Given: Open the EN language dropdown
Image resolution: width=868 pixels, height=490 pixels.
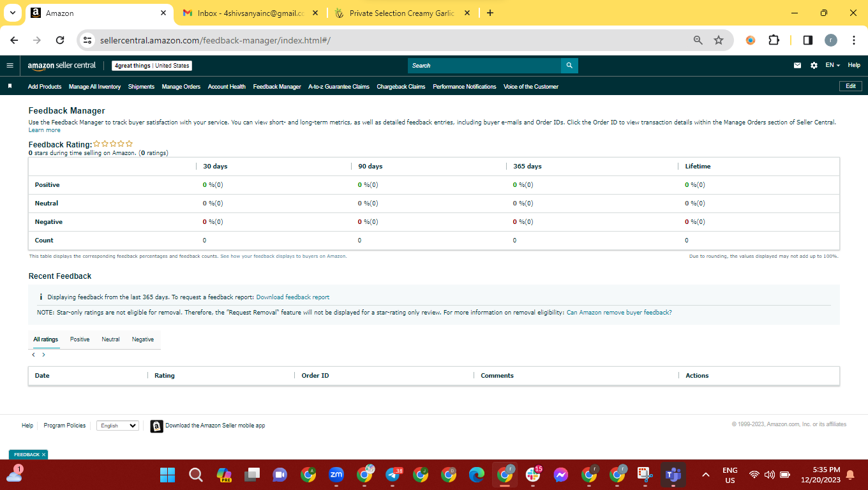Looking at the screenshot, I should click(x=832, y=65).
